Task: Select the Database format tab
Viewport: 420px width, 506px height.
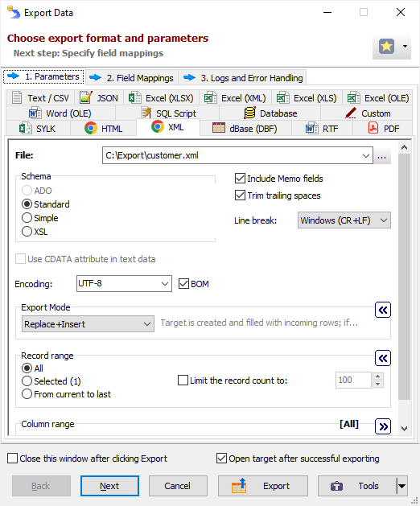Action: click(270, 113)
